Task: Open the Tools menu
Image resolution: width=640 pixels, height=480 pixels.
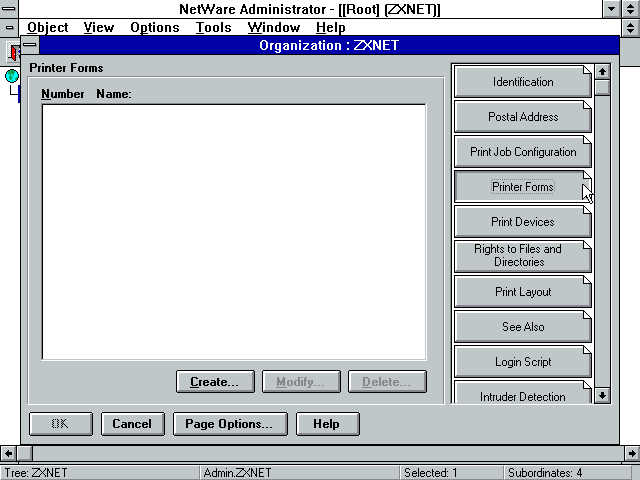Action: pyautogui.click(x=213, y=27)
